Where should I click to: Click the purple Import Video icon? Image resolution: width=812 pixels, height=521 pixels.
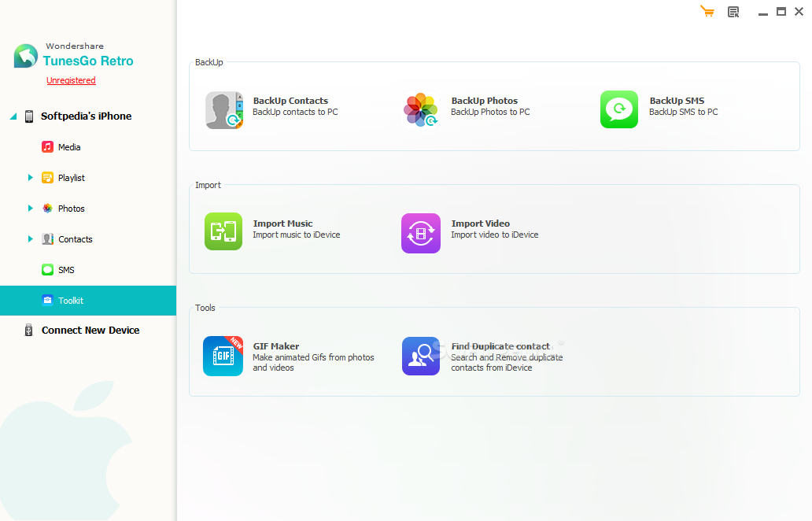click(421, 233)
